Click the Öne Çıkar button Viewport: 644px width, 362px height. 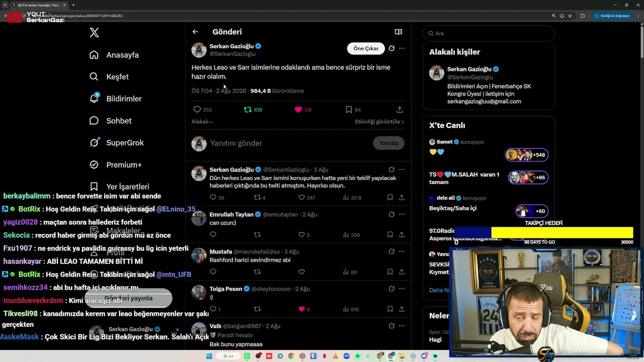366,48
